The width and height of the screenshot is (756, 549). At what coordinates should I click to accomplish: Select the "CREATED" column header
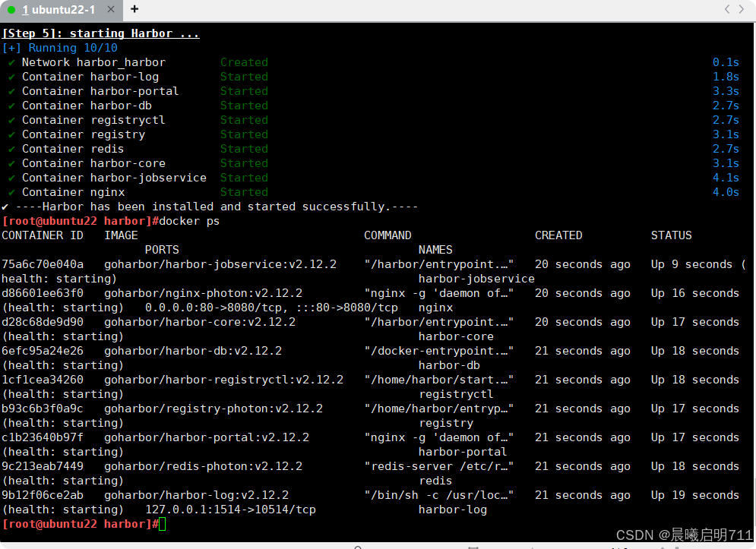[558, 235]
